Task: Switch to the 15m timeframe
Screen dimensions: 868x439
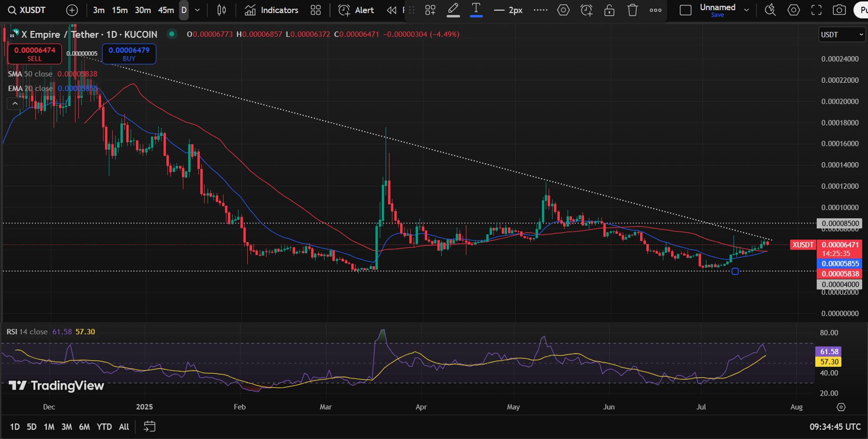Action: (120, 10)
